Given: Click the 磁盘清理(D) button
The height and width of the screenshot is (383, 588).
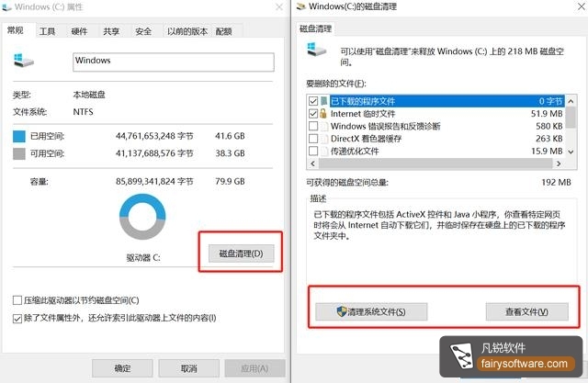Looking at the screenshot, I should tap(241, 253).
